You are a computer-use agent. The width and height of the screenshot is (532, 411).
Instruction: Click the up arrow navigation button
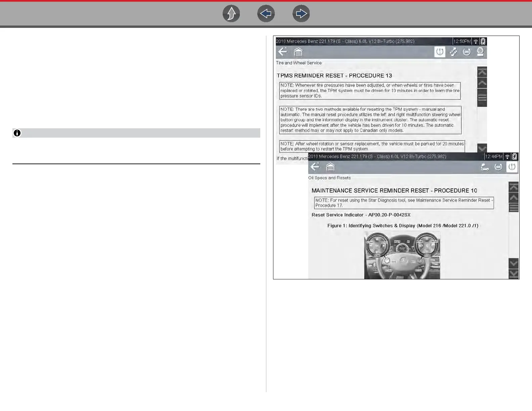click(231, 14)
